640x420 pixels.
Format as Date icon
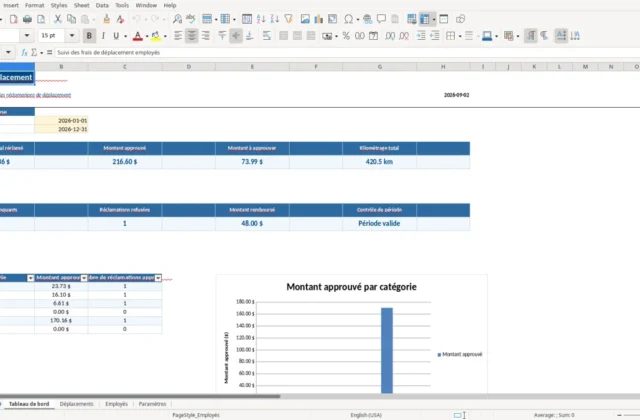click(373, 36)
